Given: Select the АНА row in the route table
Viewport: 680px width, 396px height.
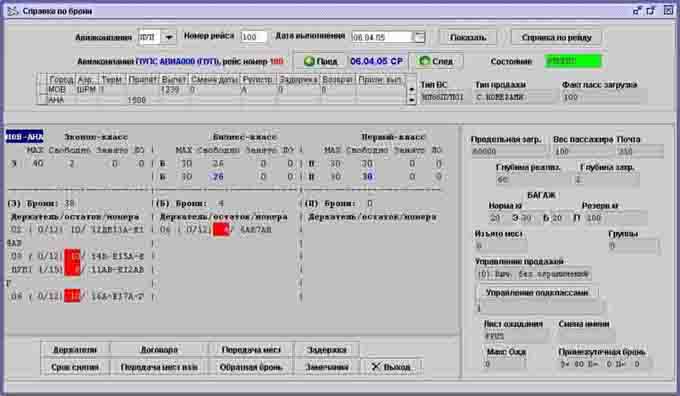Looking at the screenshot, I should (x=222, y=100).
